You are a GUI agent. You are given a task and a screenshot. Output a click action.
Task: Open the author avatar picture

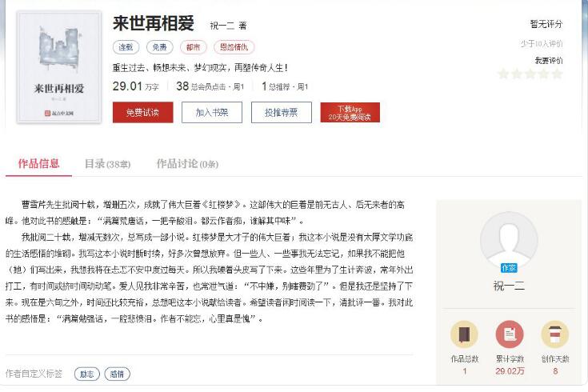(509, 241)
